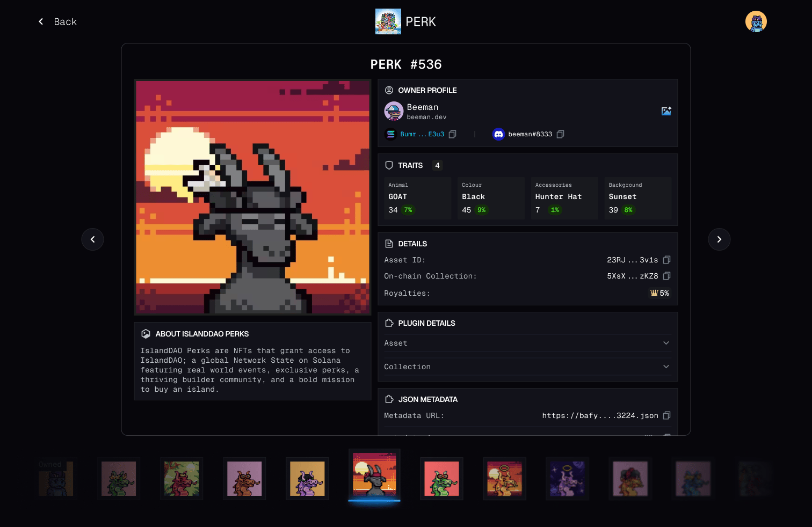Click the 1% rarity badge on Hunter Hat
This screenshot has height=527, width=812.
pos(555,210)
